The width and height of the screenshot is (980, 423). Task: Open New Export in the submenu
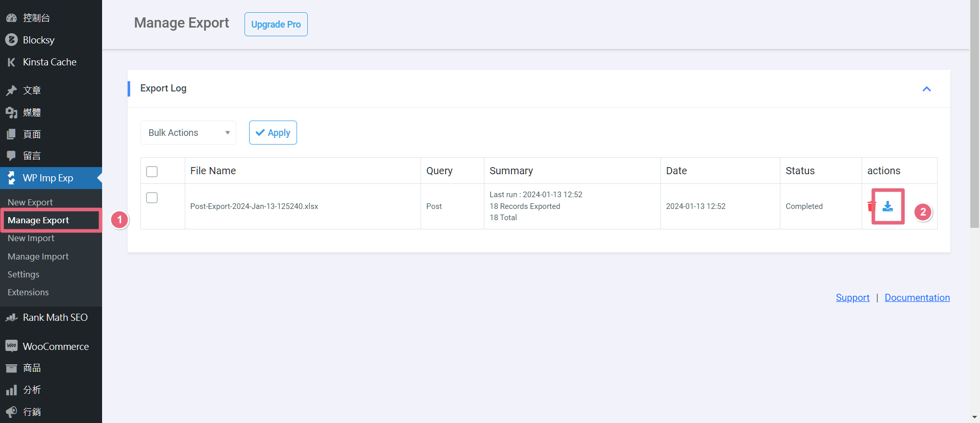[30, 202]
